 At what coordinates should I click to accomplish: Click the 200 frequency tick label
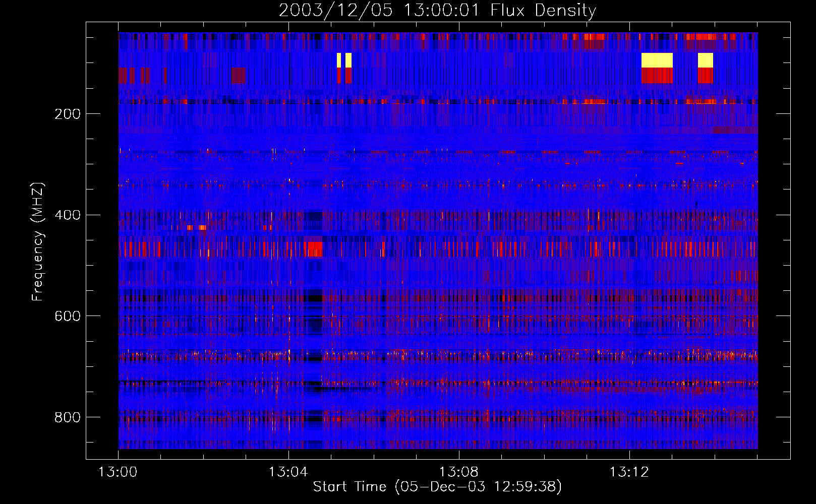[68, 114]
